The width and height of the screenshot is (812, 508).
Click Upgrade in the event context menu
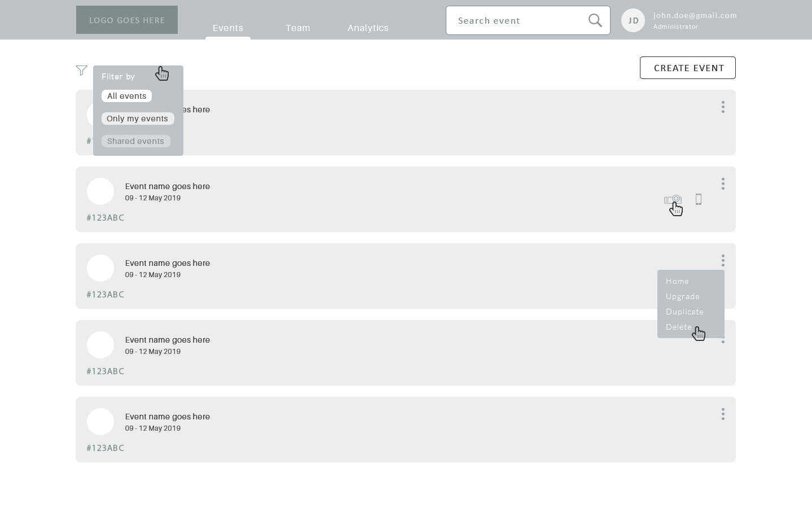click(x=682, y=296)
